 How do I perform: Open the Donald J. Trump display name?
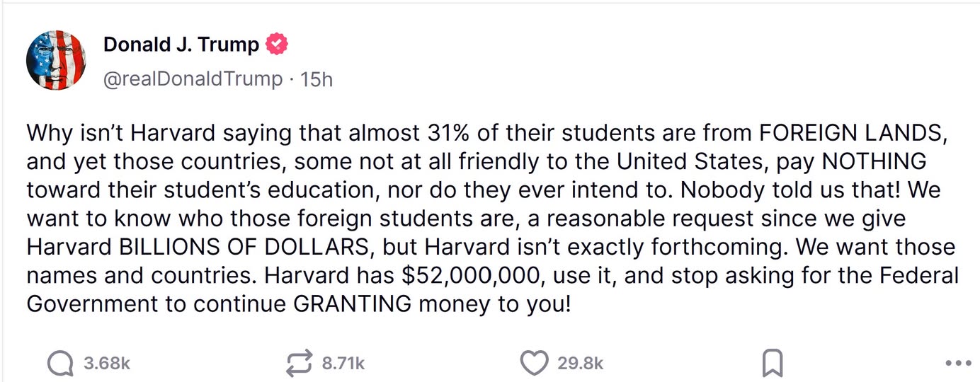coord(181,45)
